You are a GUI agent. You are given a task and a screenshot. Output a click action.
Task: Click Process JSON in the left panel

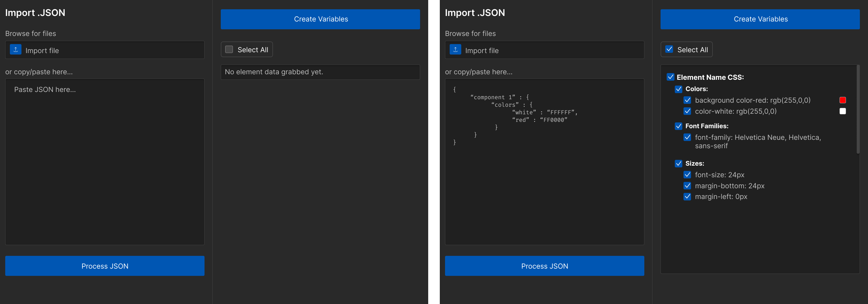[105, 266]
